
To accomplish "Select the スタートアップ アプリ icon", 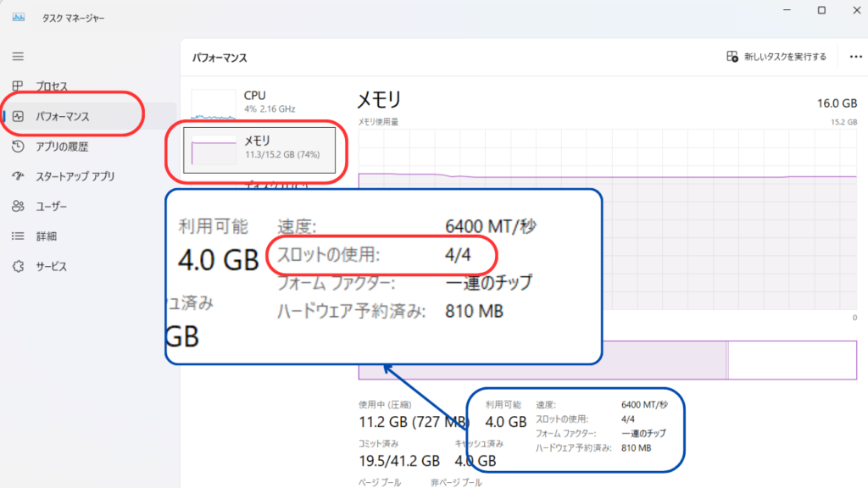I will click(x=18, y=176).
